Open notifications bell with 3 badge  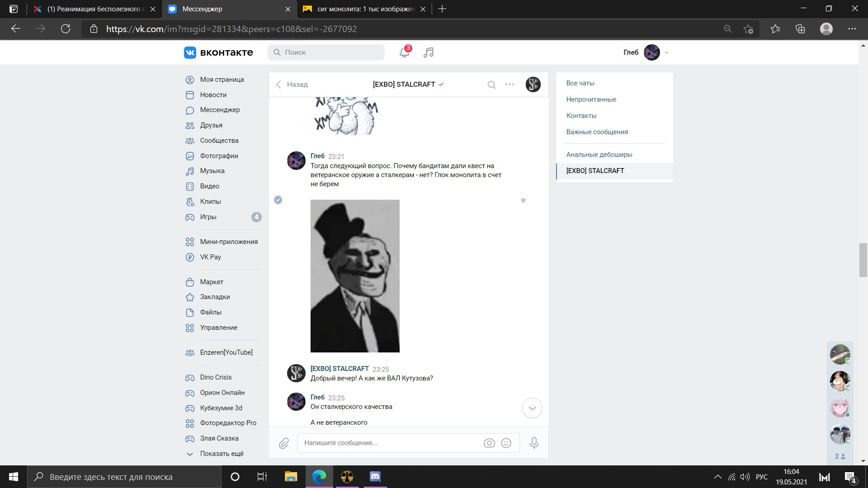point(405,52)
